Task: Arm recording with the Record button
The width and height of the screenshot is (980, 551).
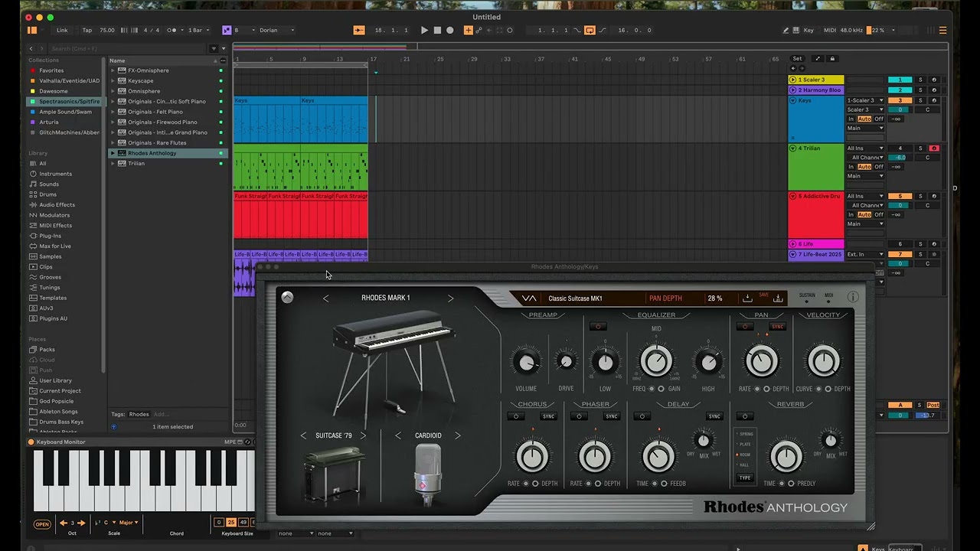Action: click(x=449, y=30)
